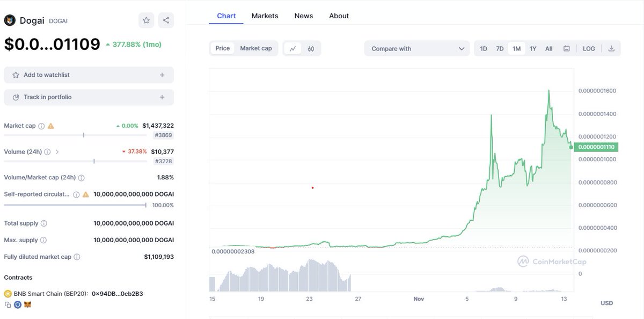Add Dogai to MetaMask via fox icon

coord(27,305)
